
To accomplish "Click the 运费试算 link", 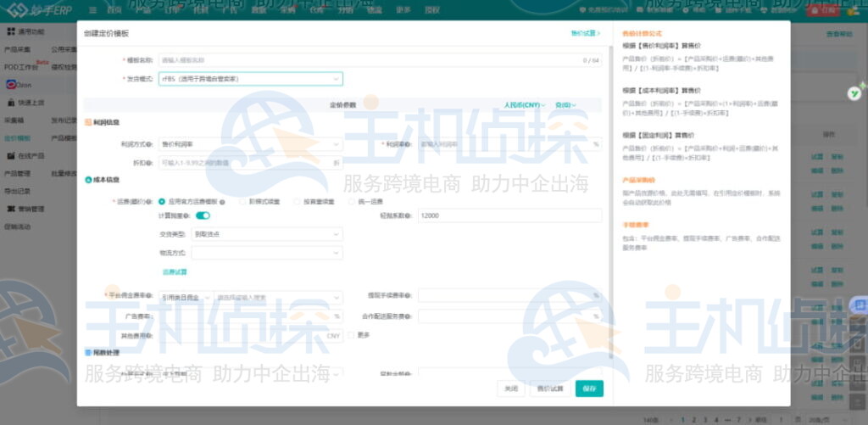I will tap(175, 272).
